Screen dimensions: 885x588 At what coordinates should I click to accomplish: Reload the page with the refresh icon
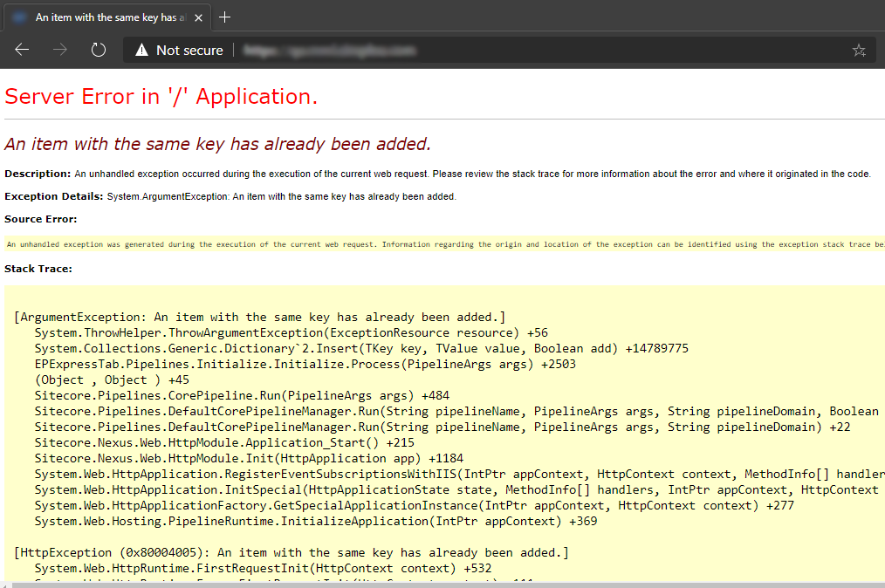coord(99,50)
